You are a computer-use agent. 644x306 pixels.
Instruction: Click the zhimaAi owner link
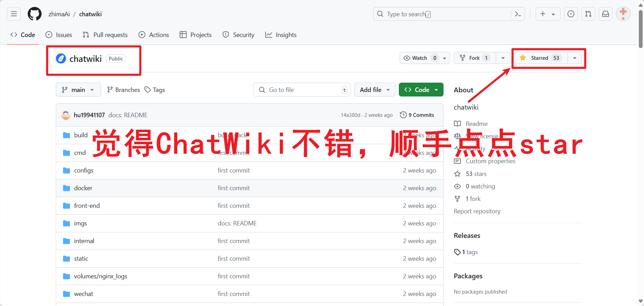59,14
